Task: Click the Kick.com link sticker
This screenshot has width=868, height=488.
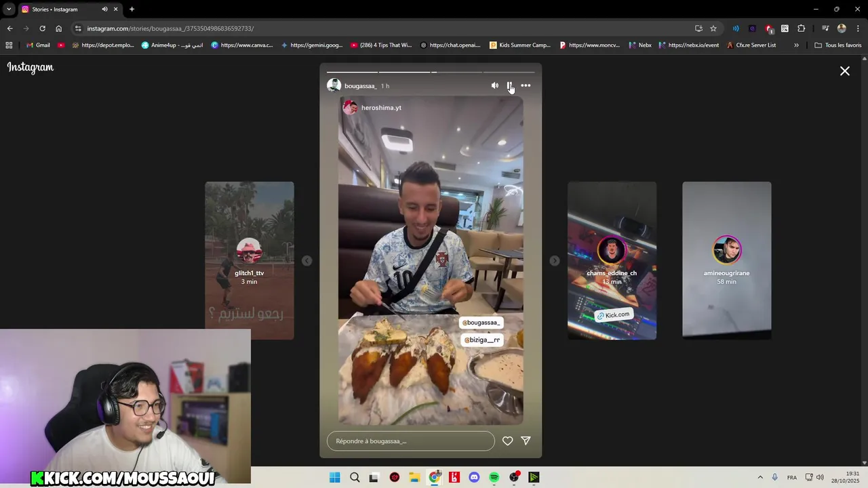Action: coord(613,315)
